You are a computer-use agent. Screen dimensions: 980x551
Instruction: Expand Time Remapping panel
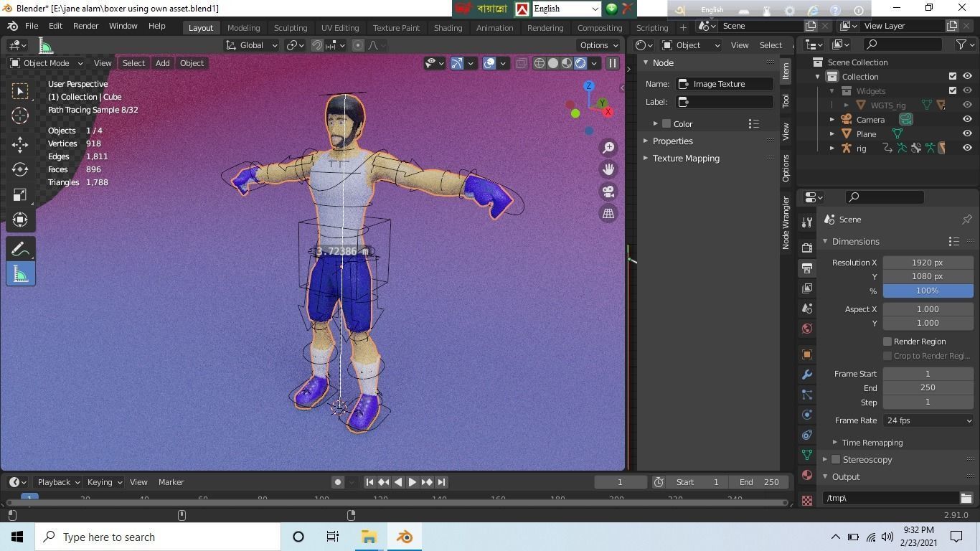tap(872, 443)
